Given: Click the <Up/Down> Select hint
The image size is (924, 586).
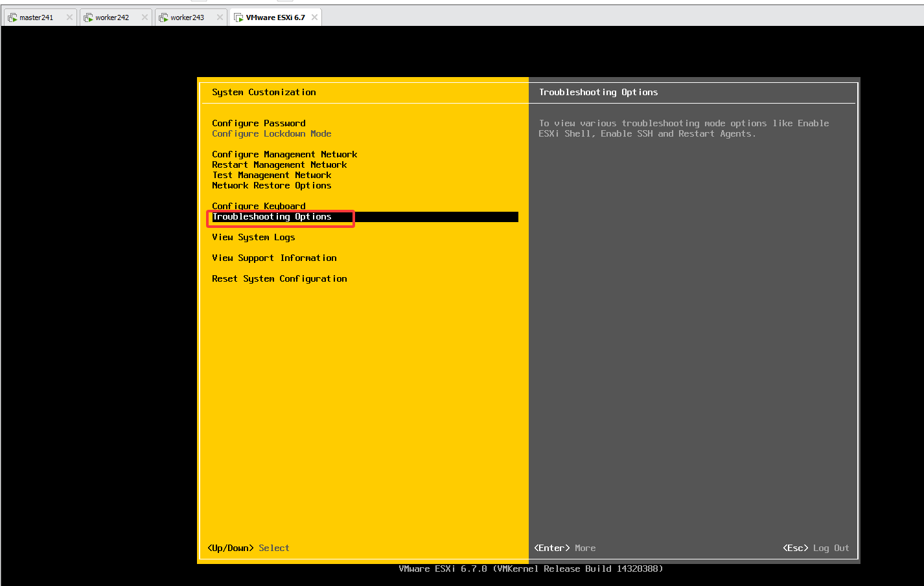Looking at the screenshot, I should (x=248, y=548).
